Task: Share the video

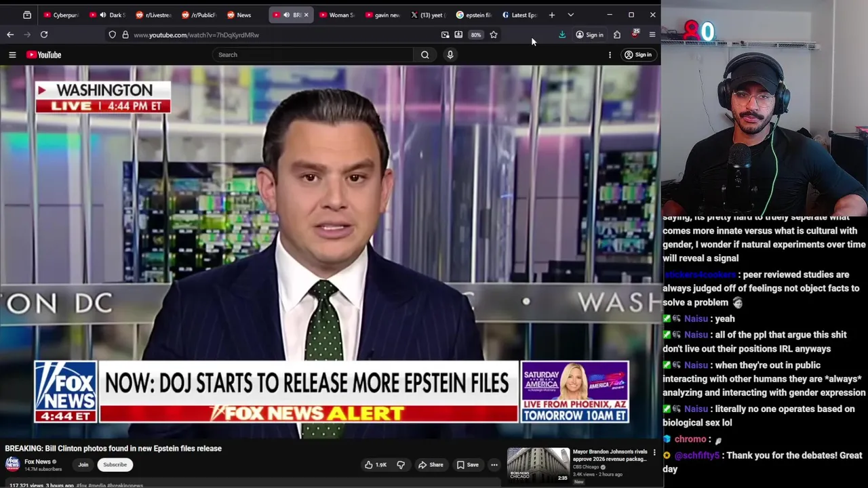Action: (x=431, y=465)
